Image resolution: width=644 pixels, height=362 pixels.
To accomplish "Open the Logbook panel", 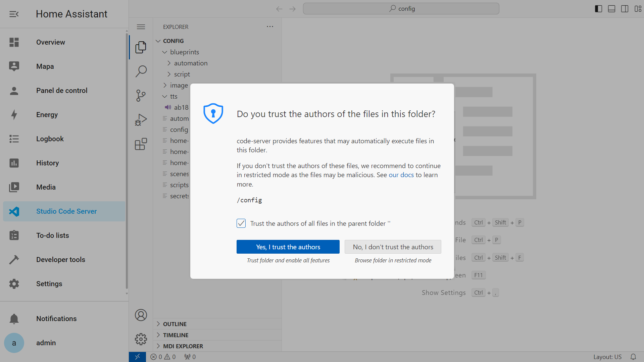I will click(64, 139).
